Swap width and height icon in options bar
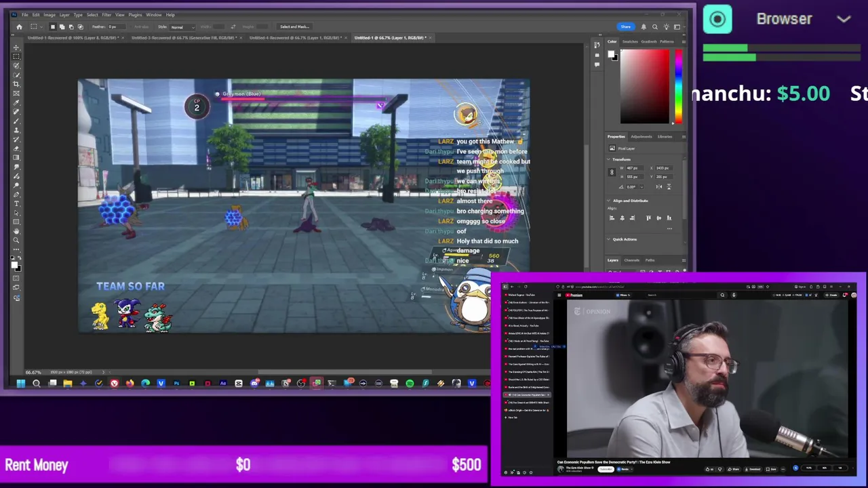Screen dimensions: 868x488 point(233,26)
